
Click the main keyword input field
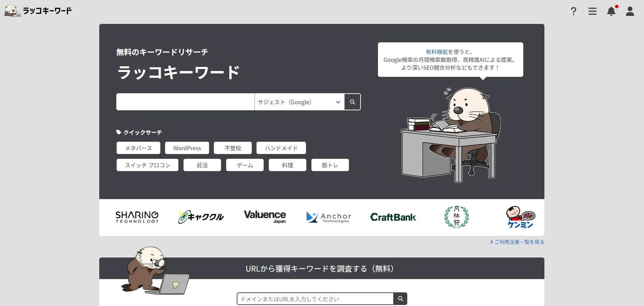[185, 102]
